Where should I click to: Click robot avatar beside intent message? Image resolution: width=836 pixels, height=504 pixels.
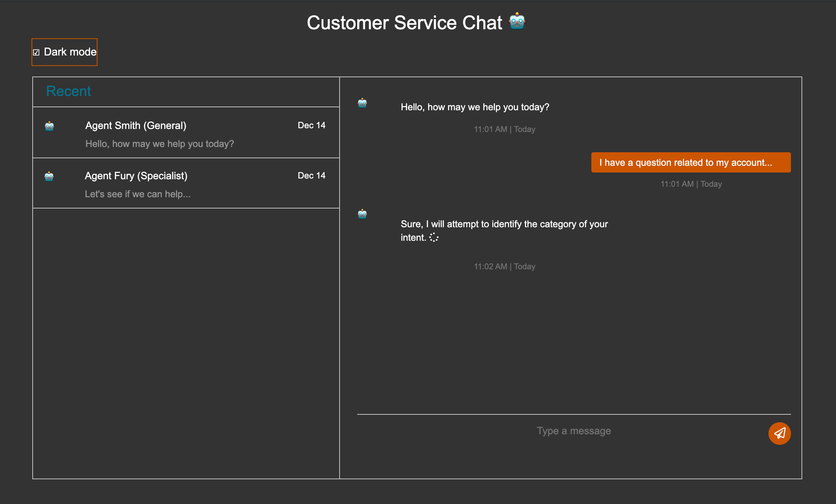pyautogui.click(x=362, y=214)
